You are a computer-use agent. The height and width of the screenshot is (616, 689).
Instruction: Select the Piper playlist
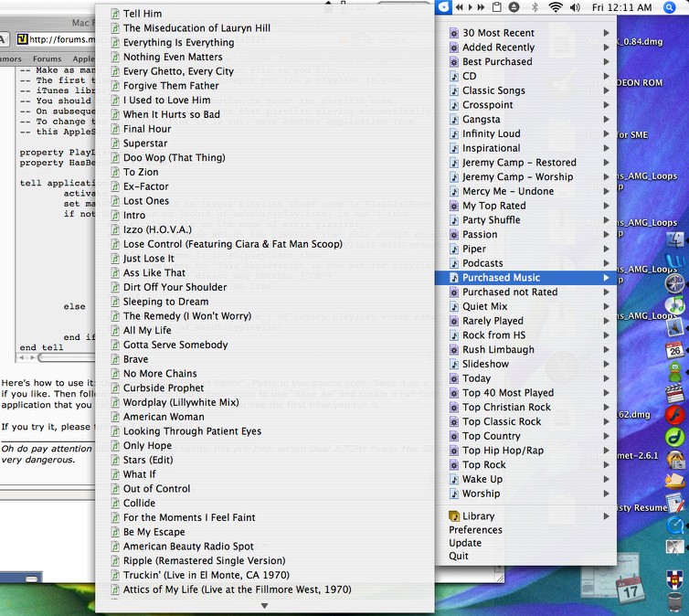[526, 250]
